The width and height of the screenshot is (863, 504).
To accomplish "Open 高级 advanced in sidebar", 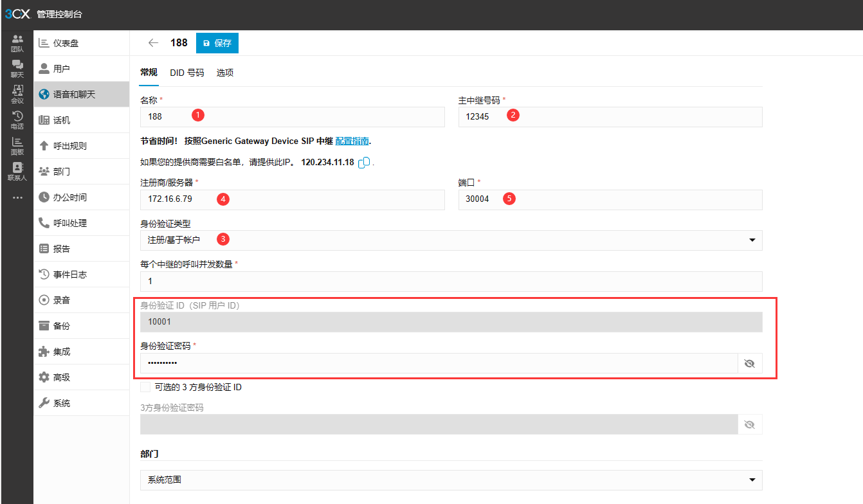I will pos(82,377).
